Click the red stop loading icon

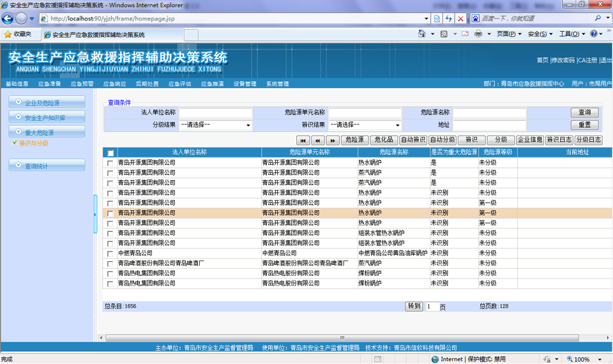461,19
